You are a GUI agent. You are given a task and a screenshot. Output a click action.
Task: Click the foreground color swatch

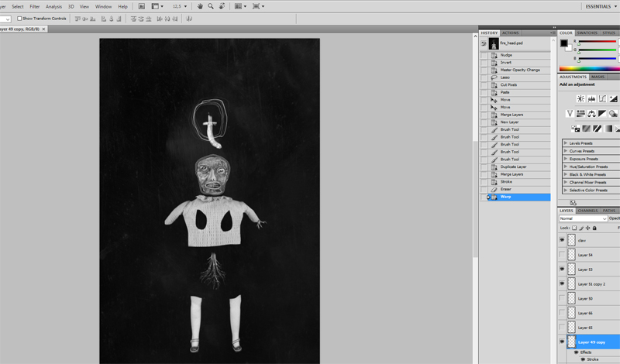(x=564, y=43)
